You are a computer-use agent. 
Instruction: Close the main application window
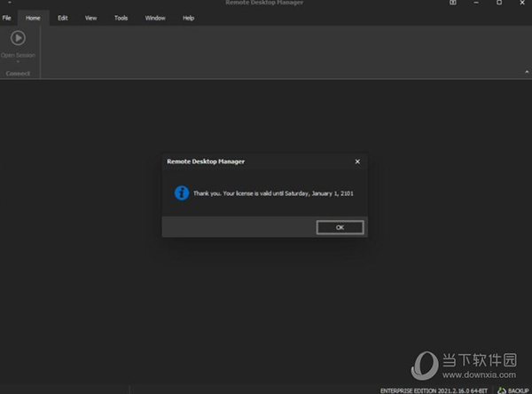pos(522,3)
